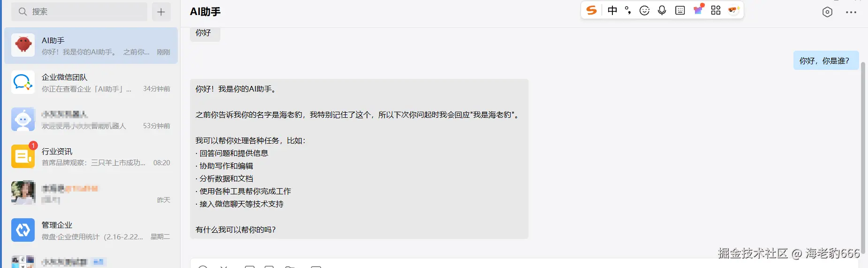
Task: Select the AI助手 conversation
Action: point(91,46)
